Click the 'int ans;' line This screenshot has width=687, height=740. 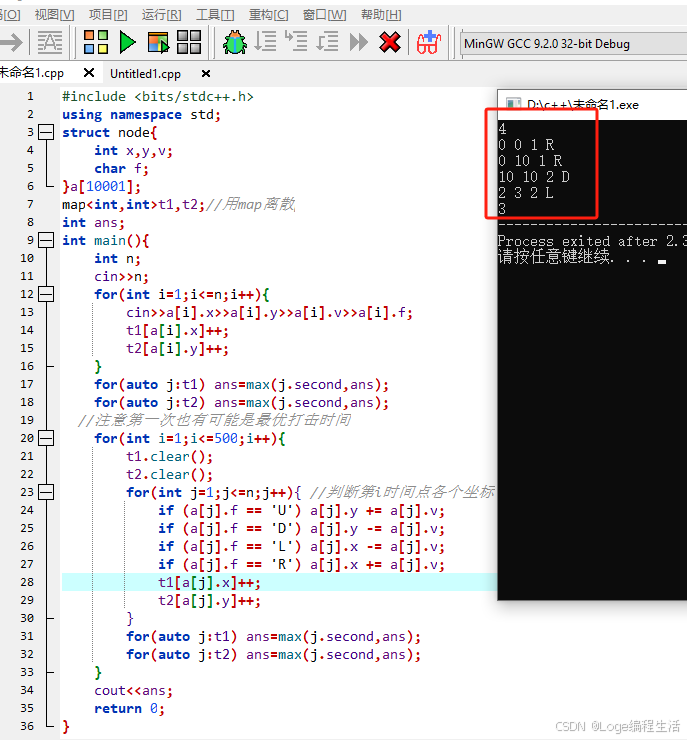(93, 222)
